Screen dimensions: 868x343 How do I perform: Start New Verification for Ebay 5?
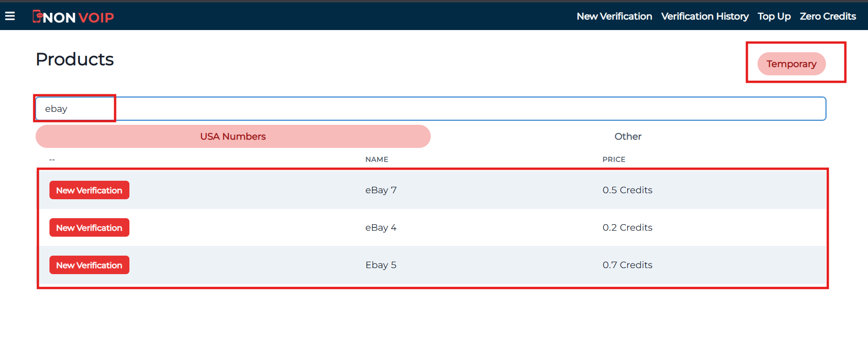(89, 265)
